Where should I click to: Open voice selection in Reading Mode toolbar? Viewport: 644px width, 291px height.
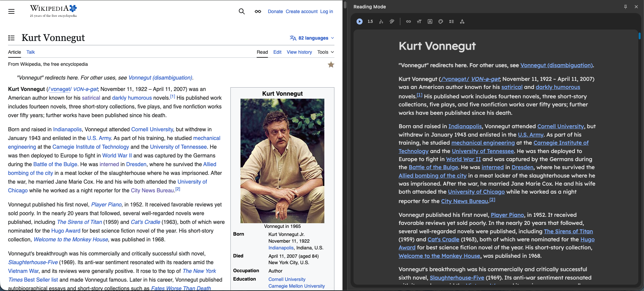point(381,21)
